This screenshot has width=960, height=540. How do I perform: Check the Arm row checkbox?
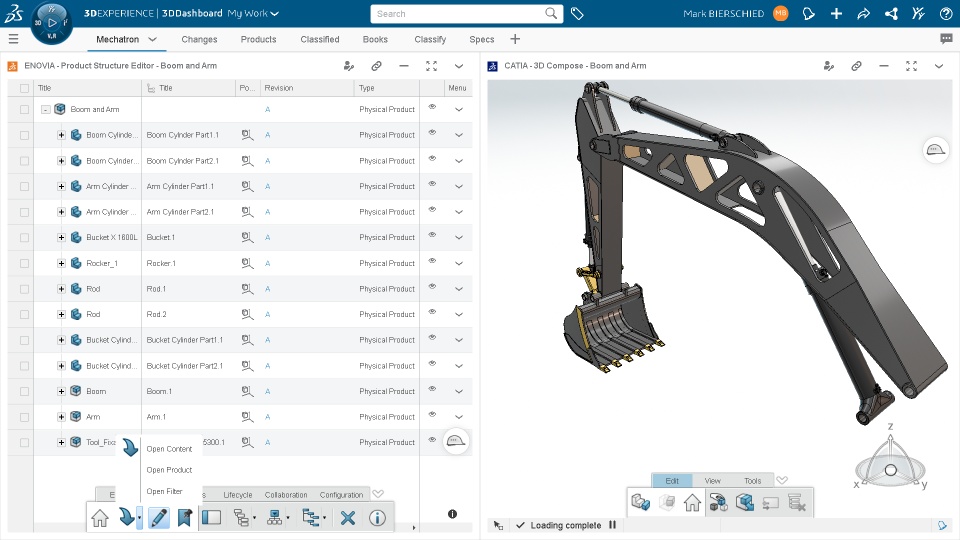pyautogui.click(x=24, y=417)
